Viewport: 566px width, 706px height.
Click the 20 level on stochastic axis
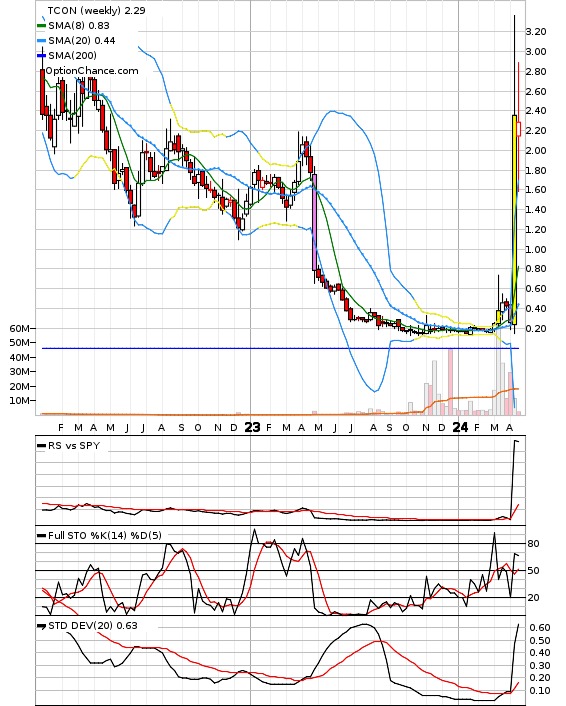533,597
